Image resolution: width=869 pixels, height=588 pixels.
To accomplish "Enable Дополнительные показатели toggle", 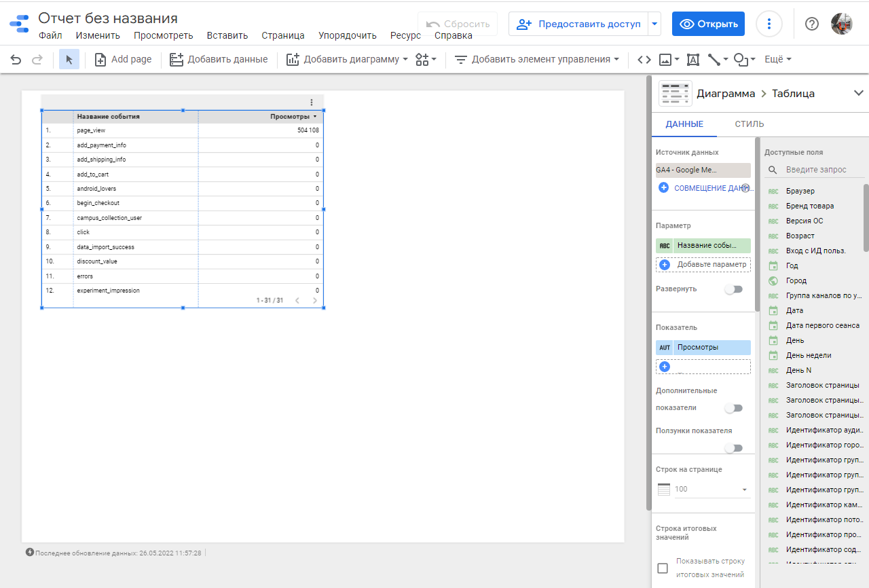I will (x=733, y=408).
